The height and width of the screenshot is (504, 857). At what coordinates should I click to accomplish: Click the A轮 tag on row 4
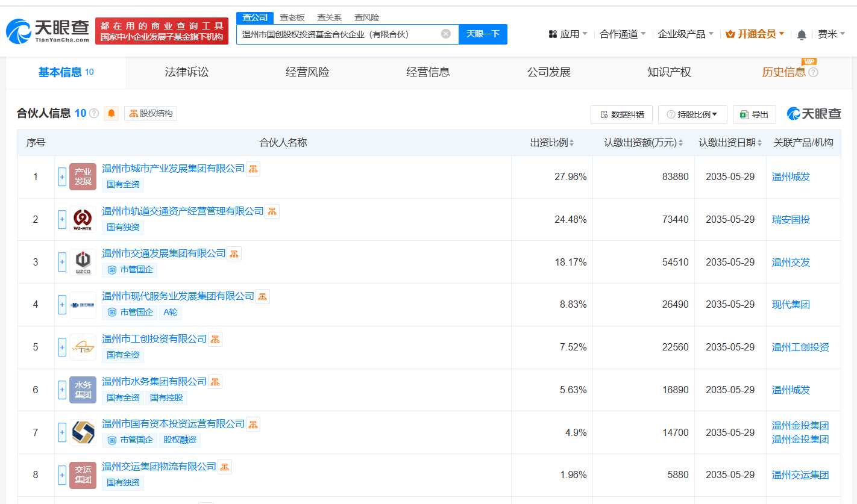coord(170,313)
